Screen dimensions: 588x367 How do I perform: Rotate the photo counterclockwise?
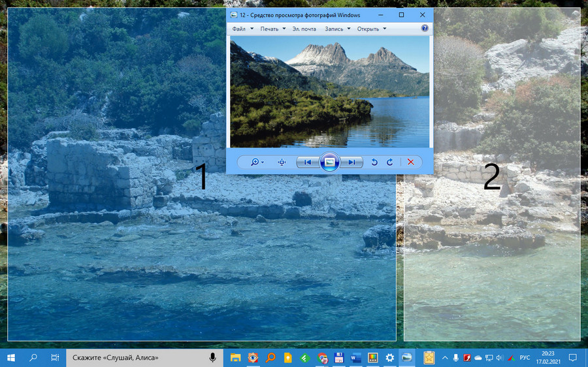[x=374, y=162]
